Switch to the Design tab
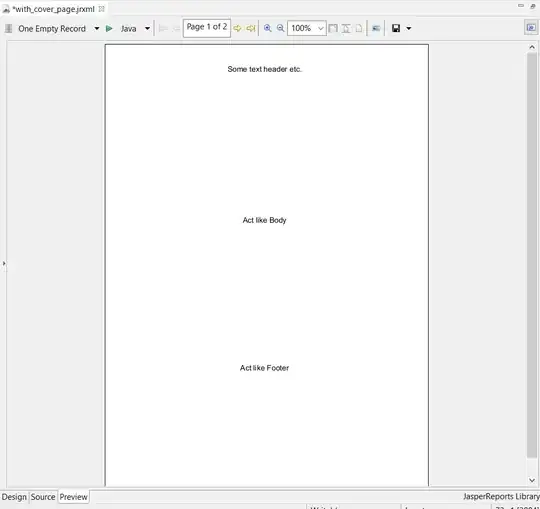Screen dimensions: 540x509 14,497
